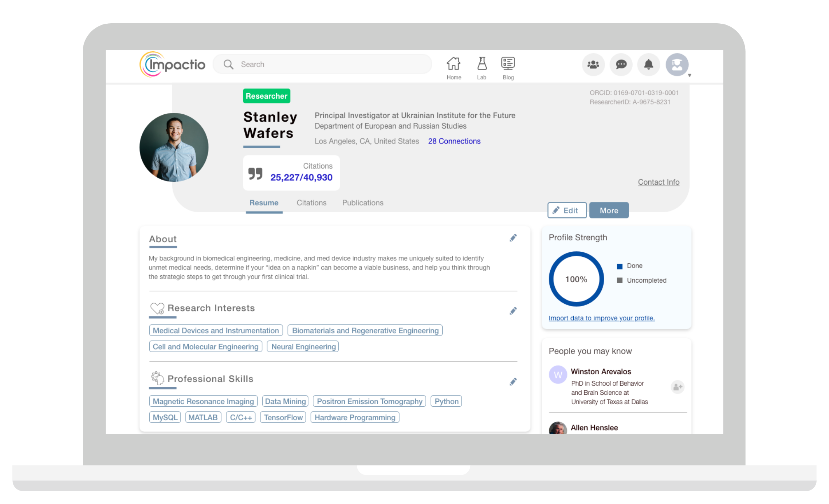Click the Edit profile button

pyautogui.click(x=567, y=210)
